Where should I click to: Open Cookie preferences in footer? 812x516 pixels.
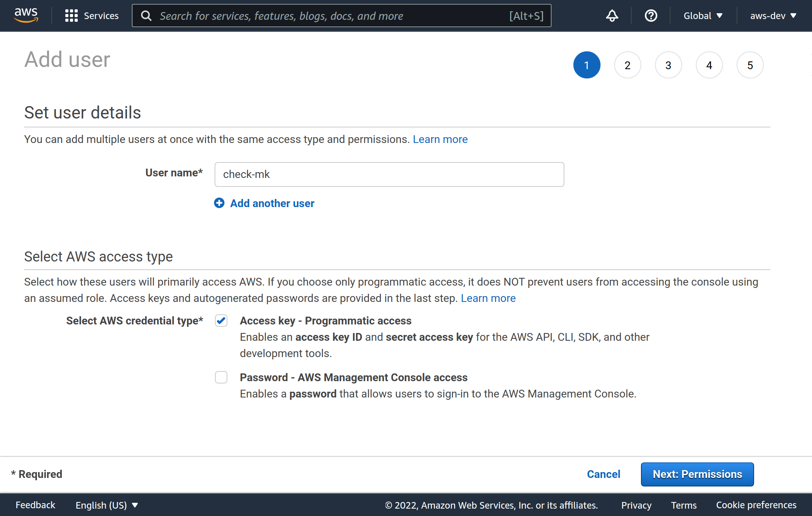(x=756, y=505)
